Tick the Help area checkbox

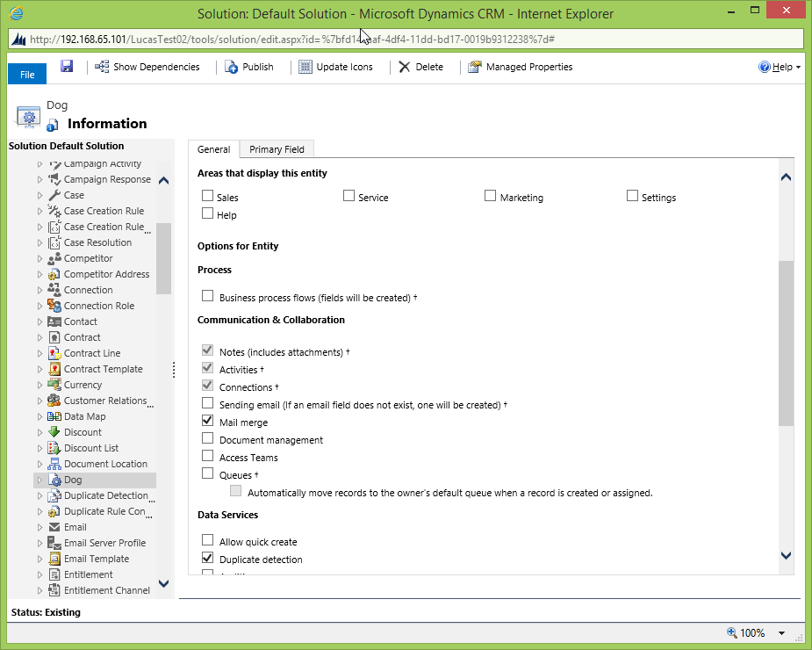tap(208, 213)
